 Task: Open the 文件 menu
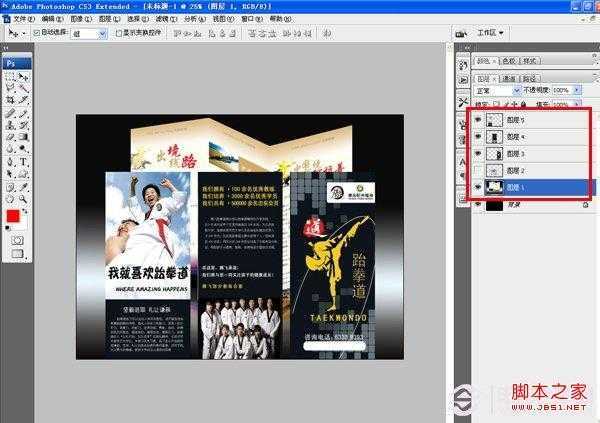tap(24, 19)
